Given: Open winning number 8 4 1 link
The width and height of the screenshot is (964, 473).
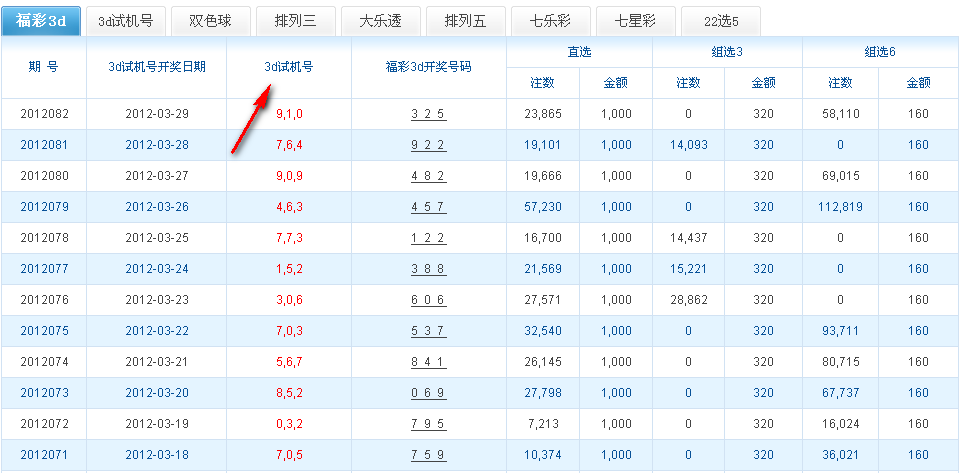Looking at the screenshot, I should click(429, 362).
